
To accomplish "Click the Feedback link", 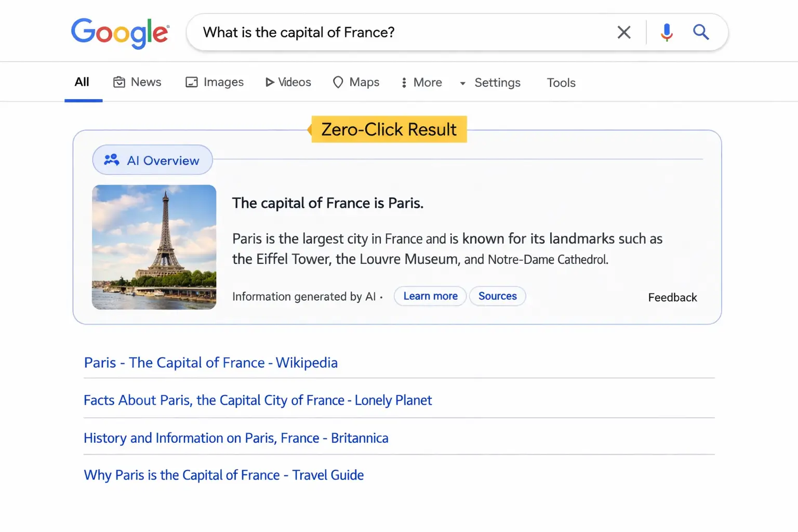I will pyautogui.click(x=672, y=297).
